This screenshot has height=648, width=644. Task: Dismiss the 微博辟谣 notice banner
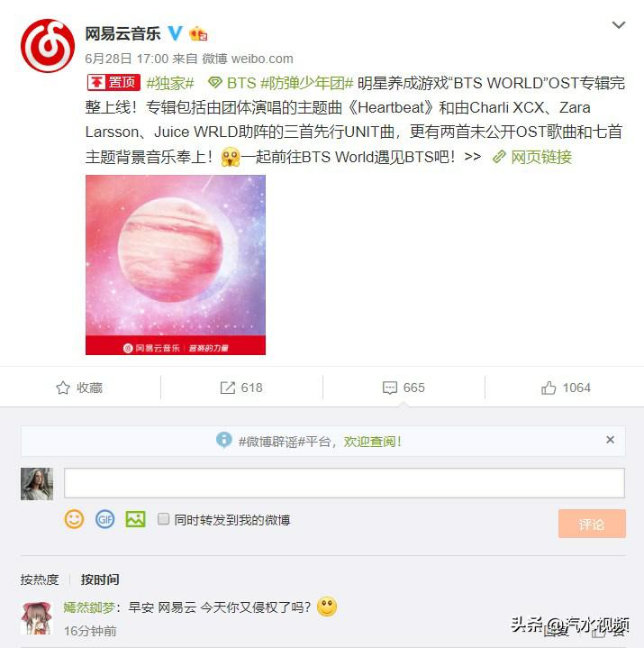pyautogui.click(x=610, y=440)
